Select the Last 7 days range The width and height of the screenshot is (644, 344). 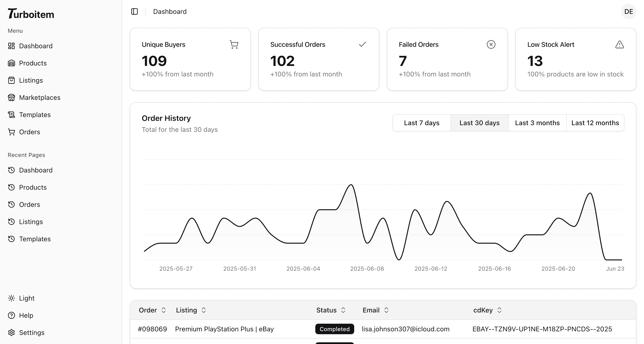(x=421, y=123)
